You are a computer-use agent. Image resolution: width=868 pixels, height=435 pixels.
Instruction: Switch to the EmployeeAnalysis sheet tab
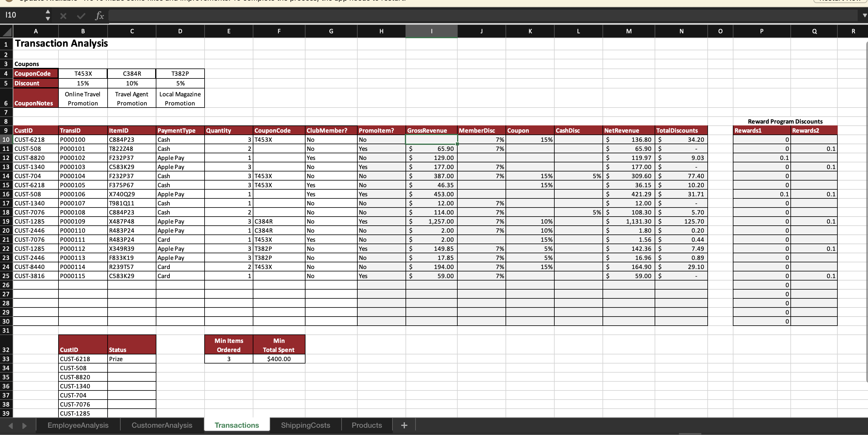click(x=78, y=425)
